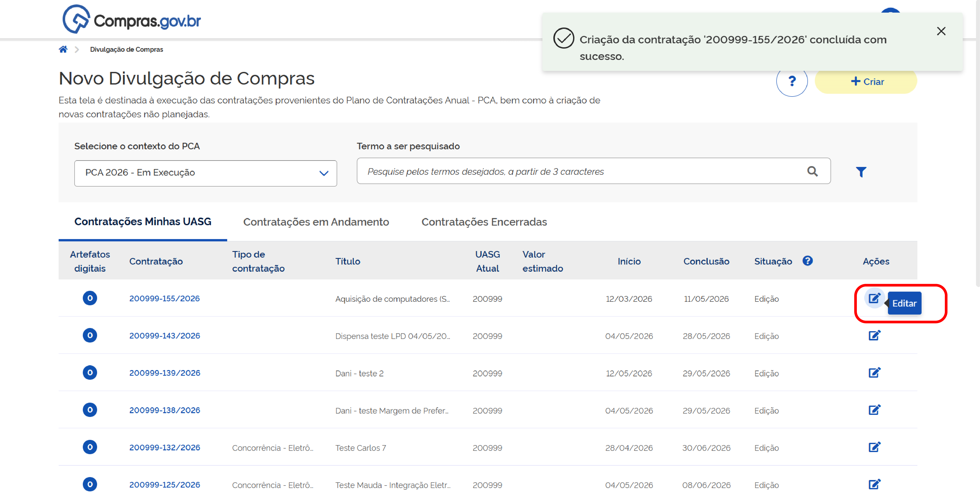Edit contratação 200999-143/2026
The width and height of the screenshot is (980, 500).
874,336
